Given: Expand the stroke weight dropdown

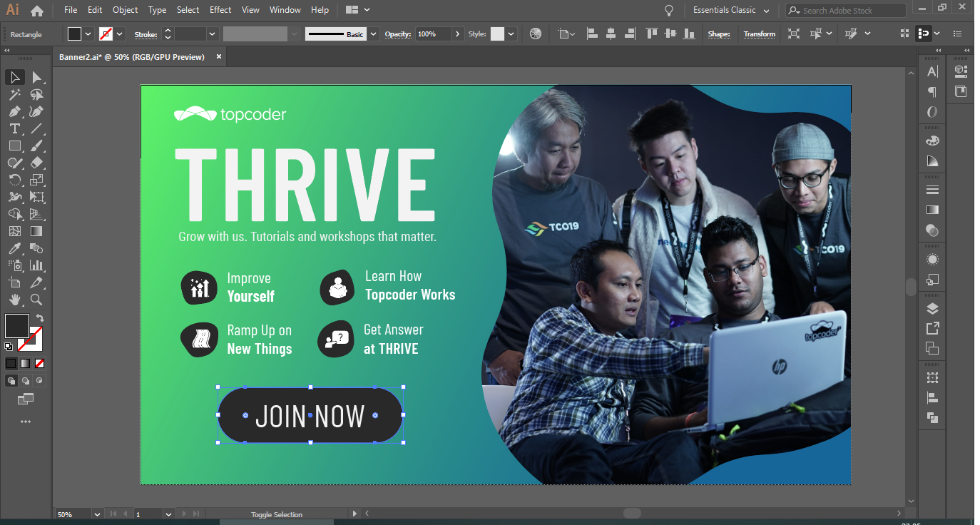Looking at the screenshot, I should (x=212, y=34).
